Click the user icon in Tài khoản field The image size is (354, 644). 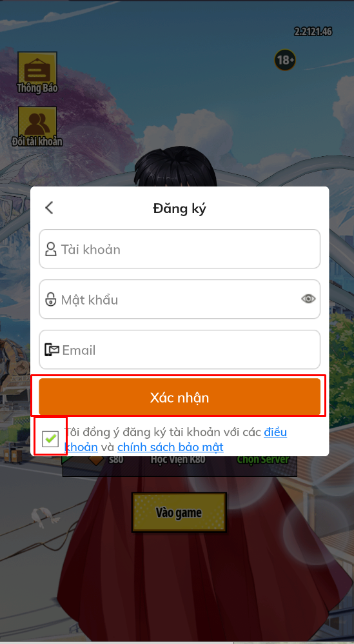point(51,249)
